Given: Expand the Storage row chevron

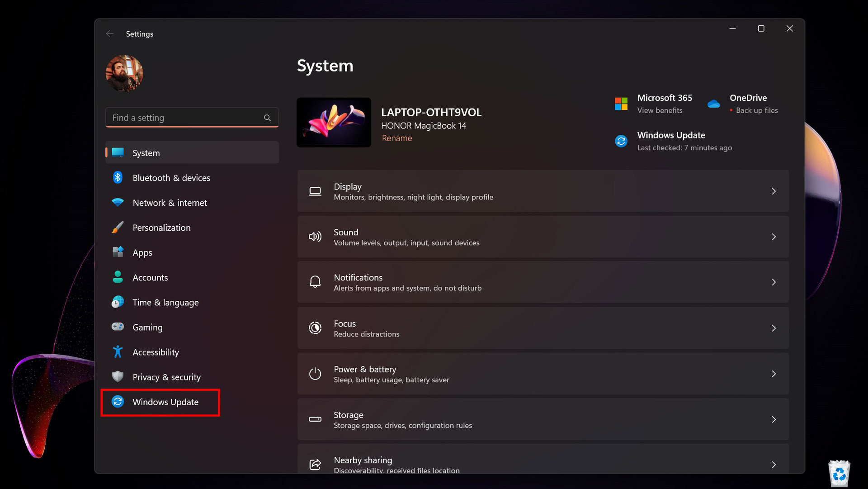Looking at the screenshot, I should coord(774,420).
